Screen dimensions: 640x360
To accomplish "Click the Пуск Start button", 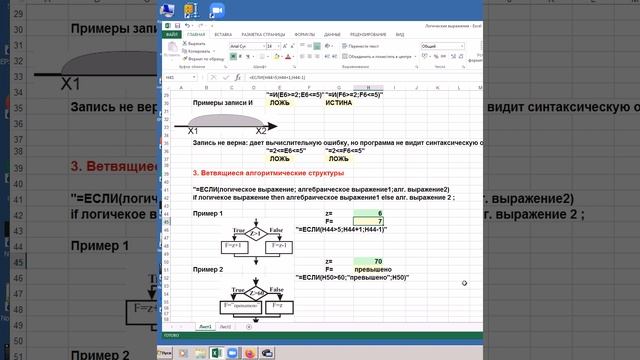I will pos(165,353).
